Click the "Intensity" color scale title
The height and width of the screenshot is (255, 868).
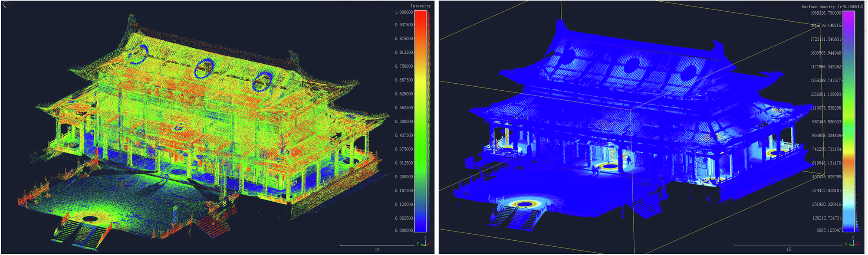(x=421, y=6)
